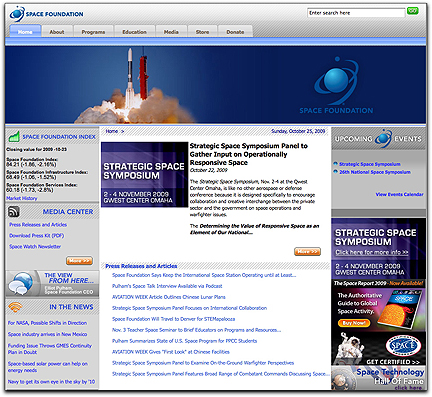Open the Education tab
432x397 pixels.
pos(134,32)
